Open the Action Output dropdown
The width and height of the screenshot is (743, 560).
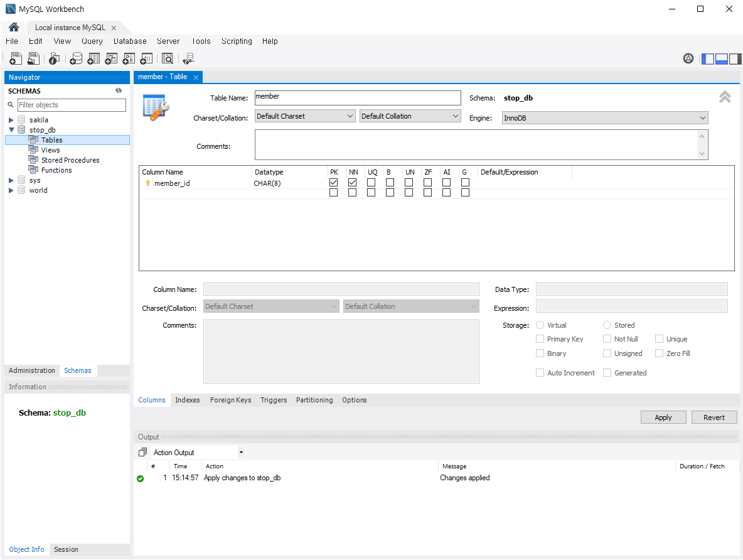click(241, 453)
